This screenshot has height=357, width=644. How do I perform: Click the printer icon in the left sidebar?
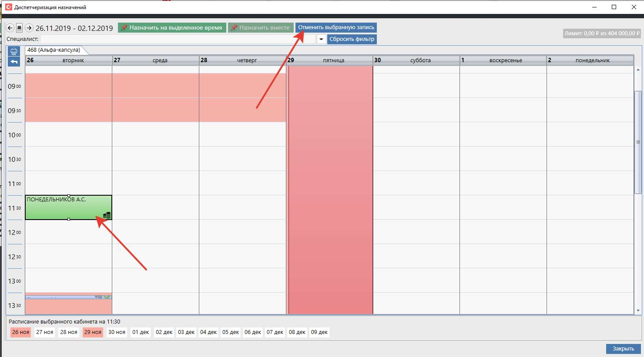point(14,51)
